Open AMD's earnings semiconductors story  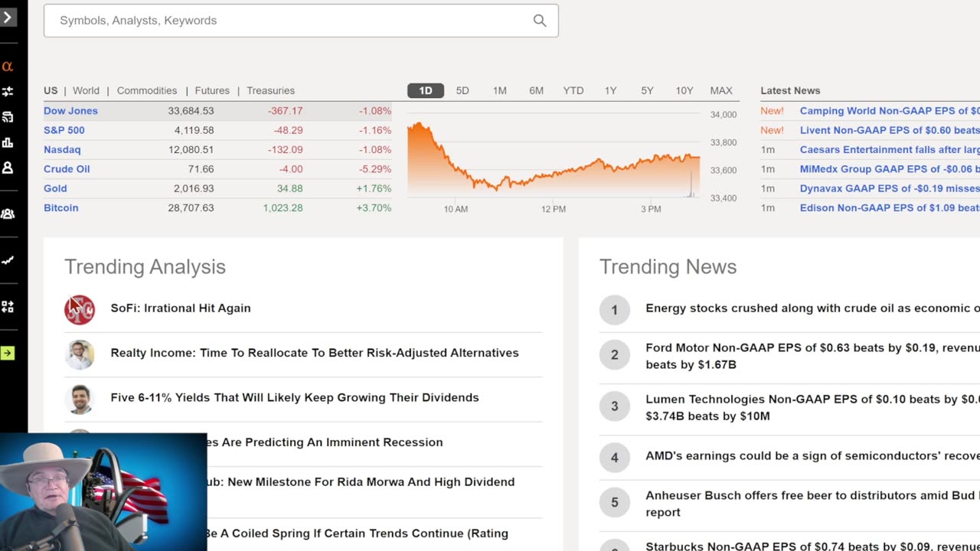tap(812, 456)
